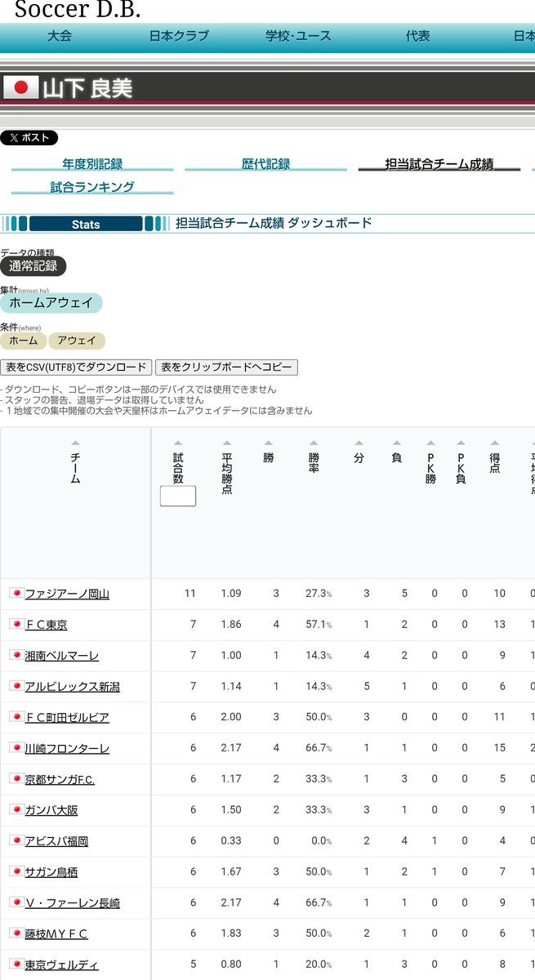Click the Japan flag beside アビスパ福岡
The height and width of the screenshot is (980, 535).
point(16,840)
